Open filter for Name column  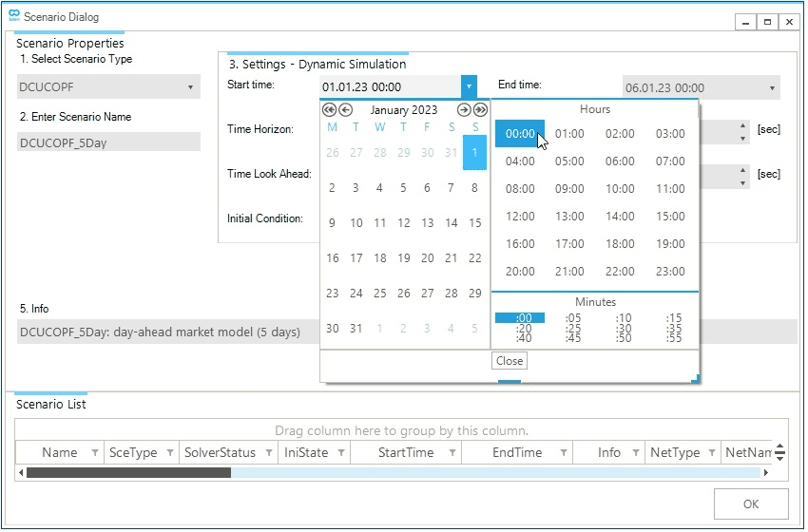[x=94, y=453]
